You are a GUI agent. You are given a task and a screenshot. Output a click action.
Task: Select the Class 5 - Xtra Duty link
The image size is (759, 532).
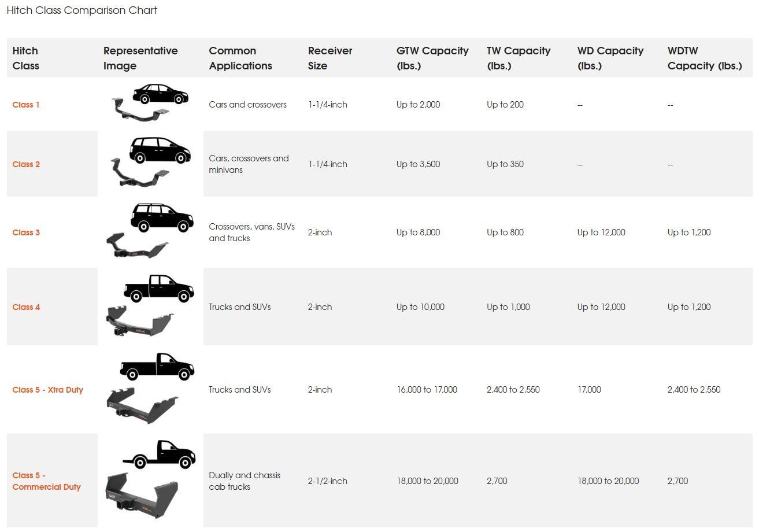tap(47, 390)
